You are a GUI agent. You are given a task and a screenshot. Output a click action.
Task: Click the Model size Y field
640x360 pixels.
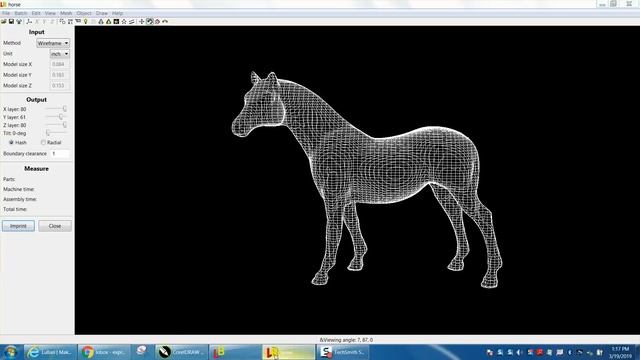pyautogui.click(x=60, y=75)
